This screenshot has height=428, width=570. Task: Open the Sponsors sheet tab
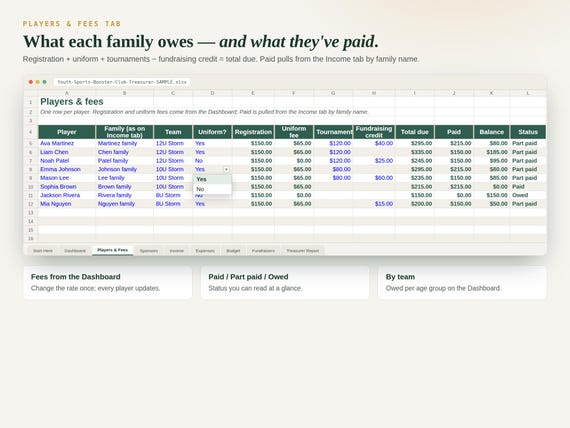point(149,251)
